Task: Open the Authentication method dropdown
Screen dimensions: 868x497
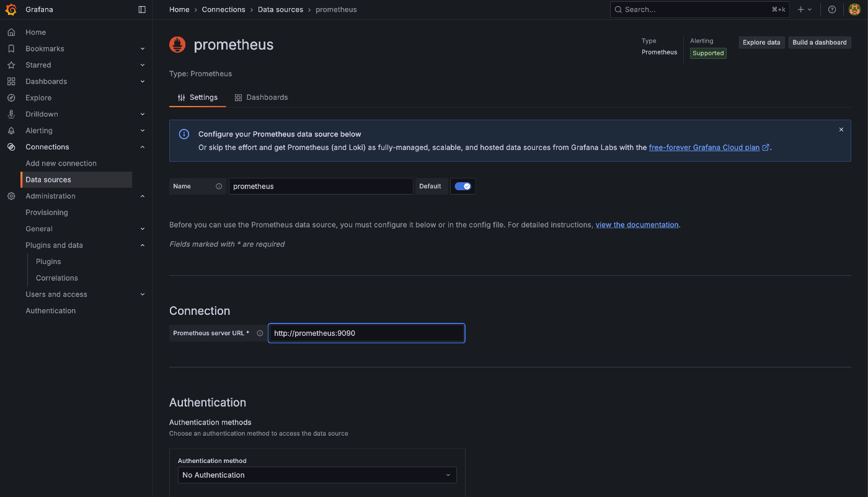Action: 317,475
